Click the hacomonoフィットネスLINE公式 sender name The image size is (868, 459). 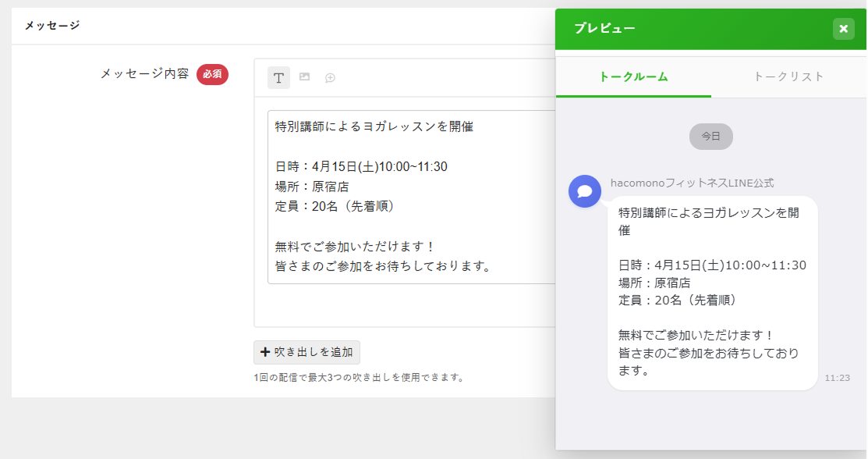pos(692,183)
